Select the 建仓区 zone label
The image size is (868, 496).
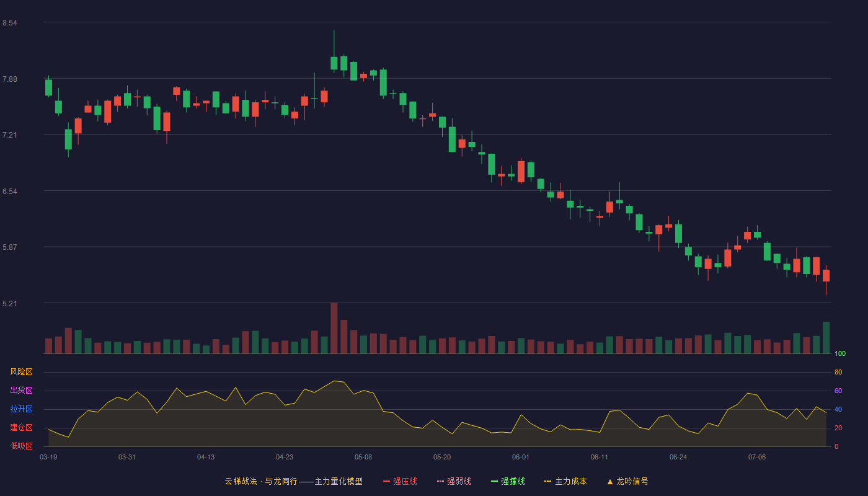[21, 428]
